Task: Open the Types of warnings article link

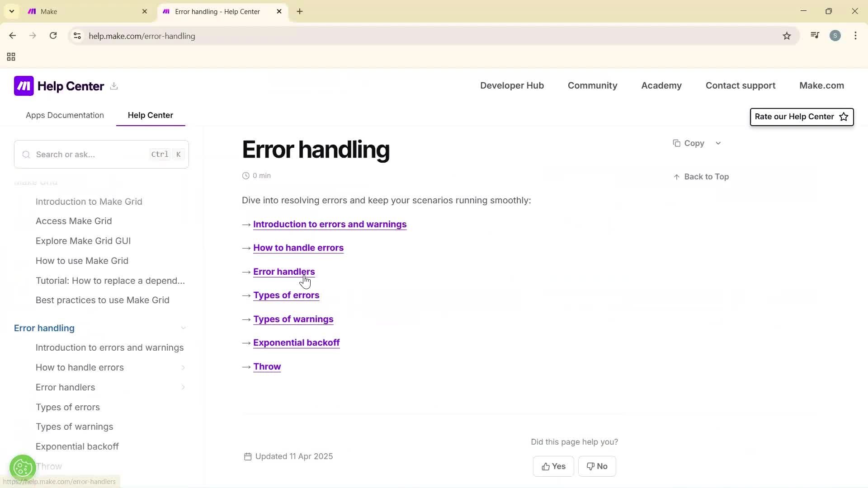Action: pyautogui.click(x=293, y=319)
